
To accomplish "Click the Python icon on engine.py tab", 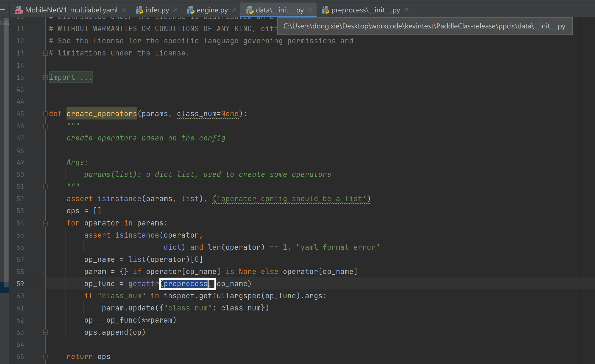I will [191, 10].
